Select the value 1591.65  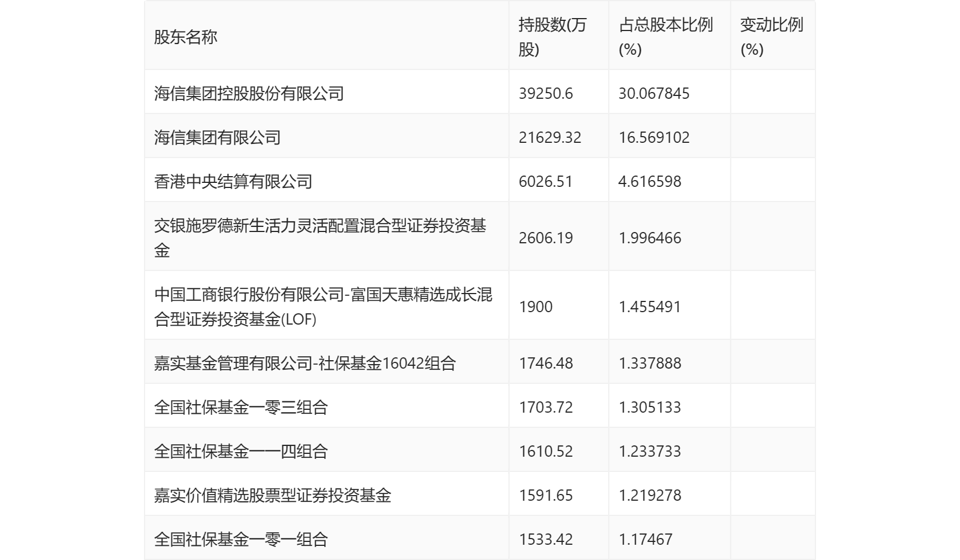coord(546,495)
